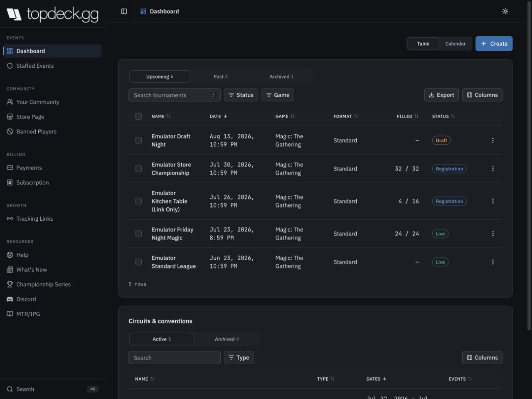Export the tournaments list
Viewport: 532px width, 399px height.
(441, 95)
